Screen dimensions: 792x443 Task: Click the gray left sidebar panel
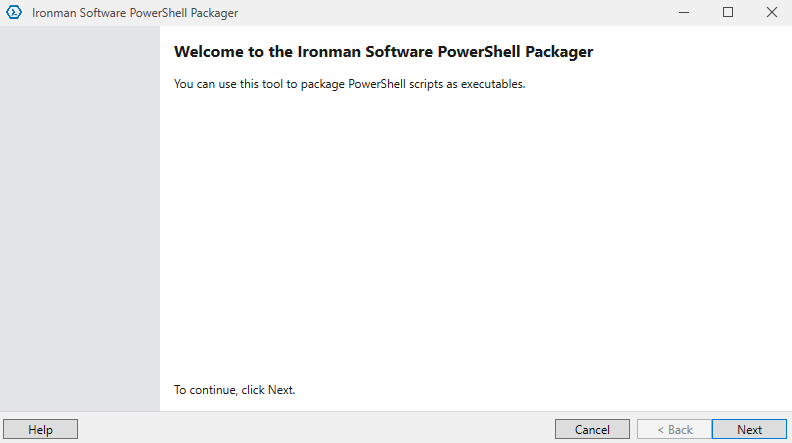coord(80,220)
